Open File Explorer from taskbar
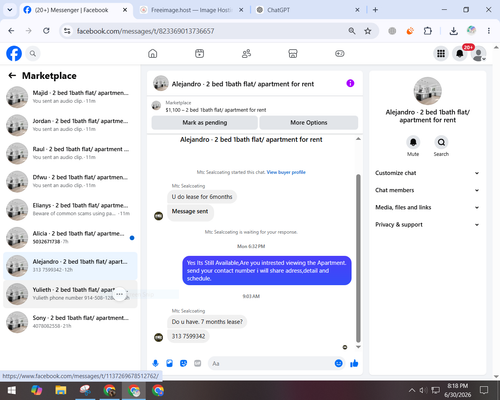Screen dimensions: 500x400 [x=61, y=390]
